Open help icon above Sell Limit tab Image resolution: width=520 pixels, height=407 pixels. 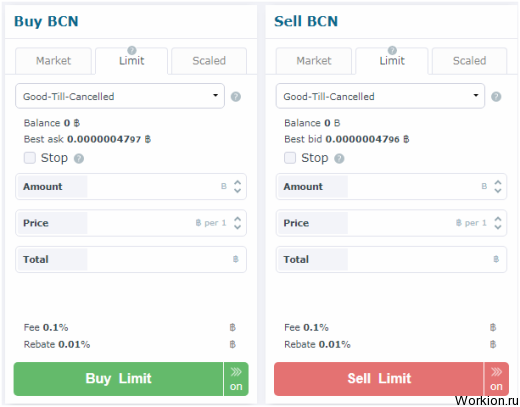pyautogui.click(x=392, y=50)
